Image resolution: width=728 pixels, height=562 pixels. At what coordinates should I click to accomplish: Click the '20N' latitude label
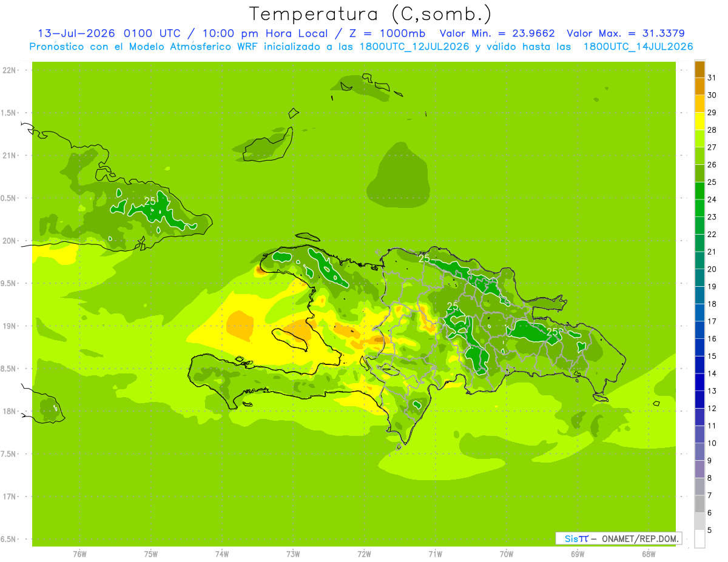pos(9,241)
